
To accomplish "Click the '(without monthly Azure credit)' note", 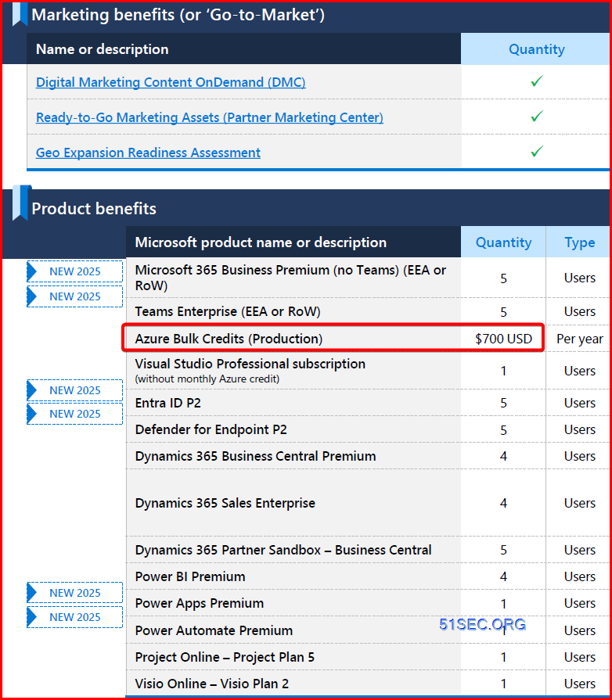I will (x=207, y=379).
